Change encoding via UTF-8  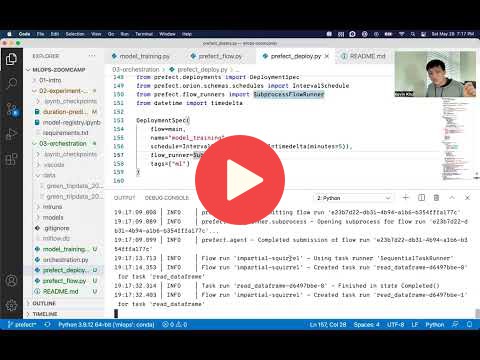(x=396, y=324)
